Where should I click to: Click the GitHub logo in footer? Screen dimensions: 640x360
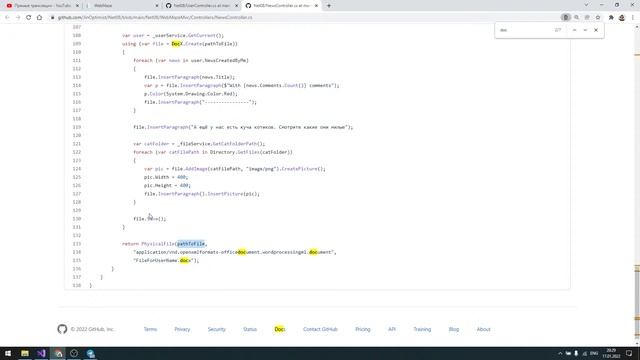pos(62,329)
